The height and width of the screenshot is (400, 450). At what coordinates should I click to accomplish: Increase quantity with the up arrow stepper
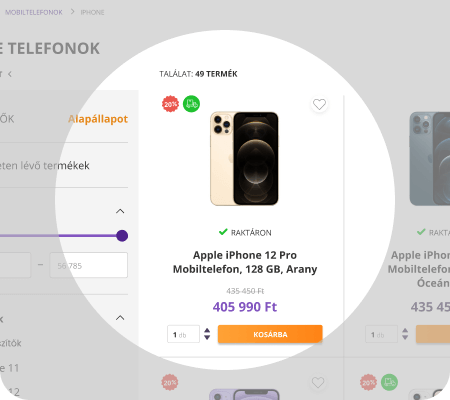(x=207, y=330)
